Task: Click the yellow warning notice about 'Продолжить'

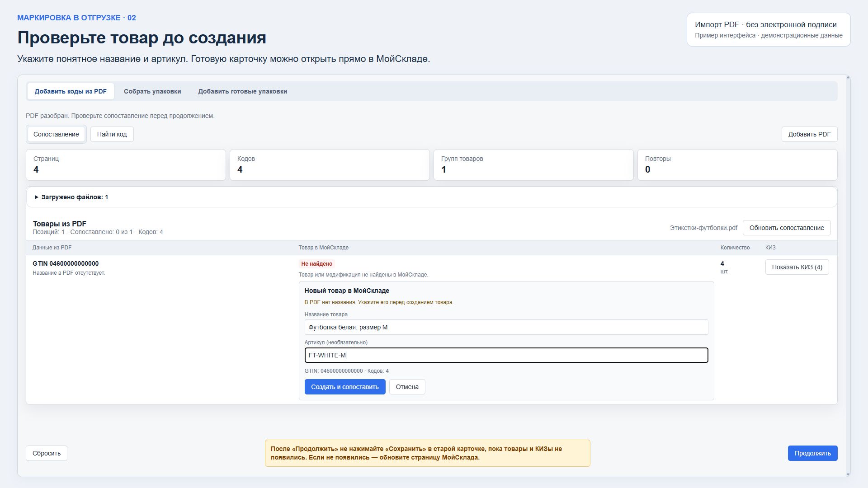Action: (427, 453)
